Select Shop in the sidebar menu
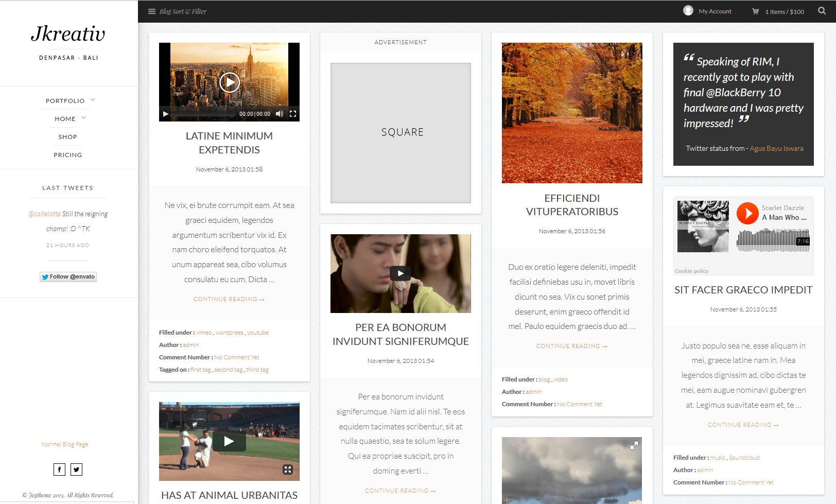Image resolution: width=836 pixels, height=504 pixels. (67, 136)
